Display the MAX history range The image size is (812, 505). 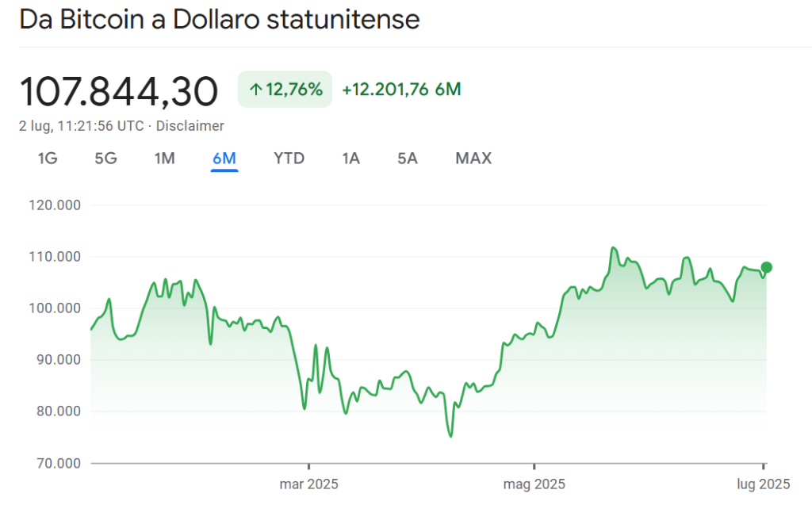(473, 159)
